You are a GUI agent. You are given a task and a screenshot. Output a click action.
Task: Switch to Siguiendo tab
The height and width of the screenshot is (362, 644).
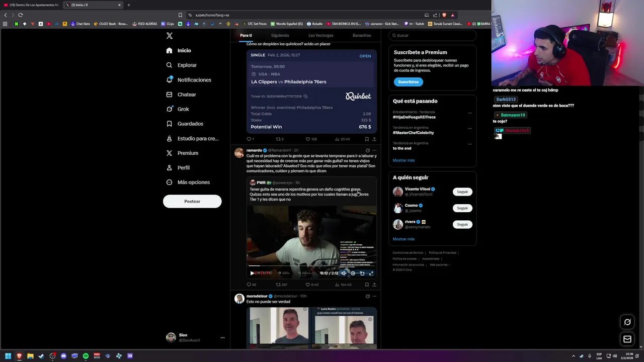pos(280,35)
